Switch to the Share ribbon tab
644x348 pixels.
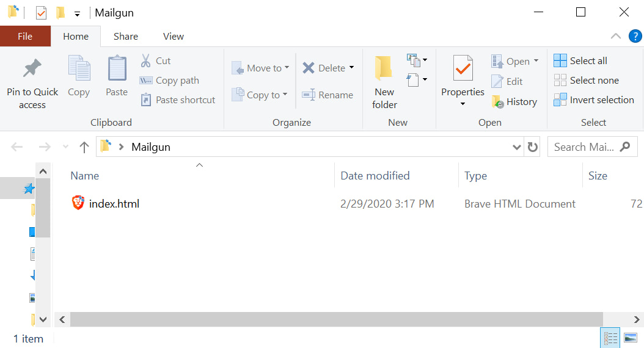tap(126, 36)
